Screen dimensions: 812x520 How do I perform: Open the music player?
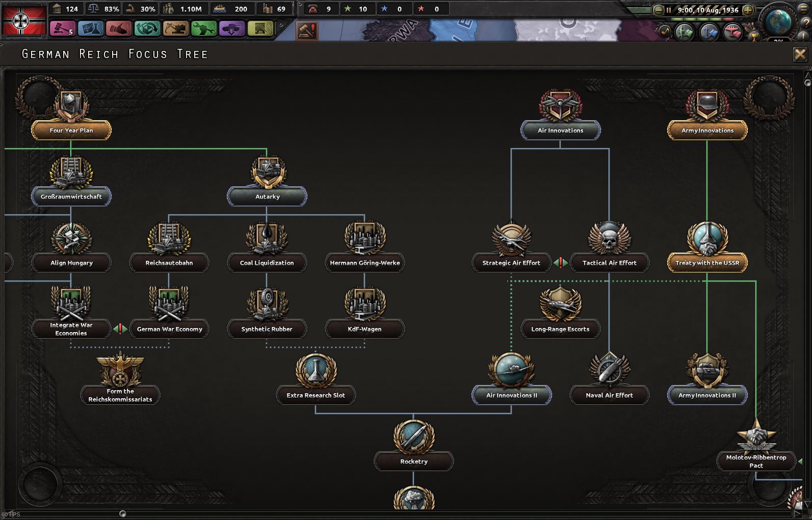tap(665, 32)
